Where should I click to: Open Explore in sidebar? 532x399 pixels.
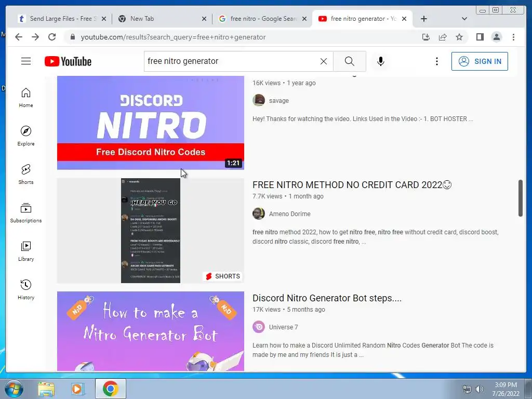[x=26, y=136]
